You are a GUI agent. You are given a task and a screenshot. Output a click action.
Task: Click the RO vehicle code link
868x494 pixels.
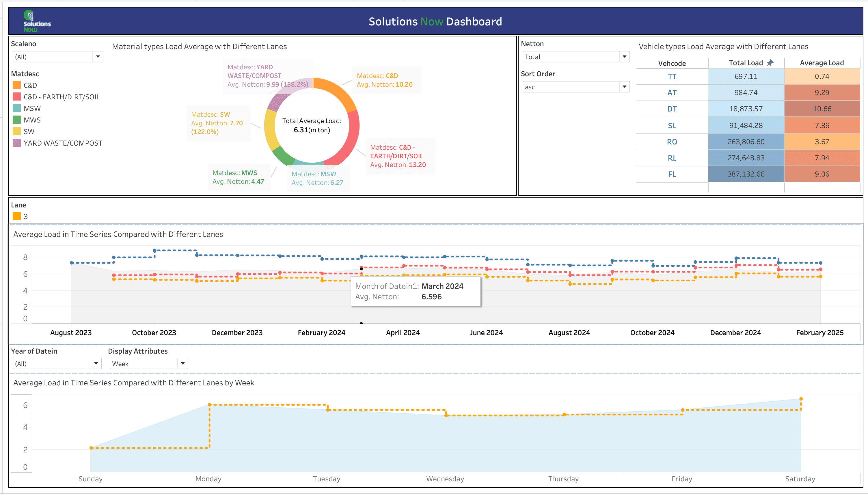[x=672, y=142]
